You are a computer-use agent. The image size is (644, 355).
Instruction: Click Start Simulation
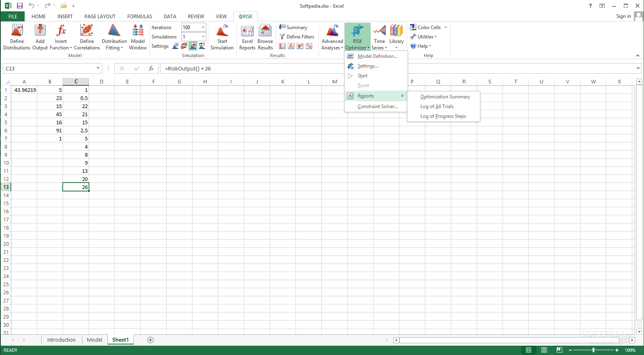[x=222, y=37]
